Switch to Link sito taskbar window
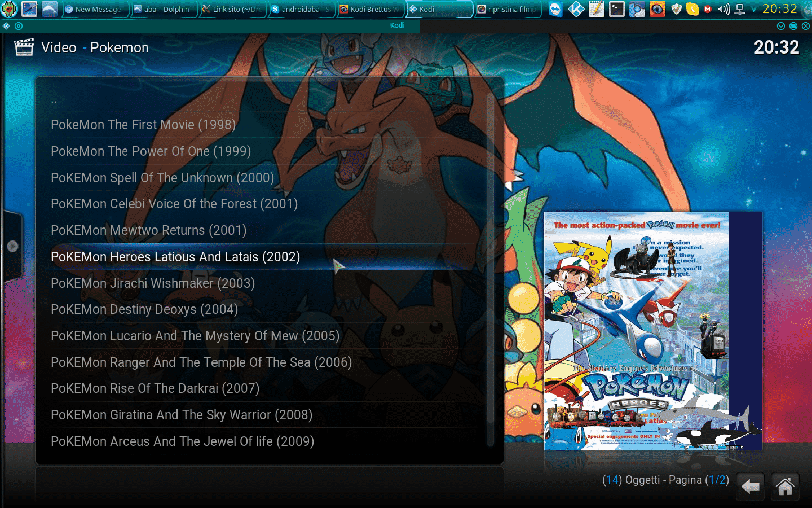Screen dimensions: 812x508 232,9
